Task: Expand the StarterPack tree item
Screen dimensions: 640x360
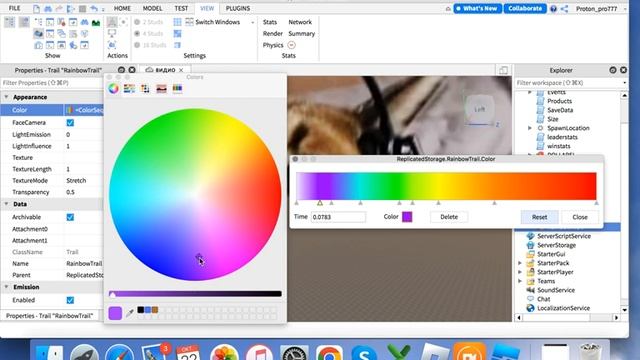Action: 520,263
